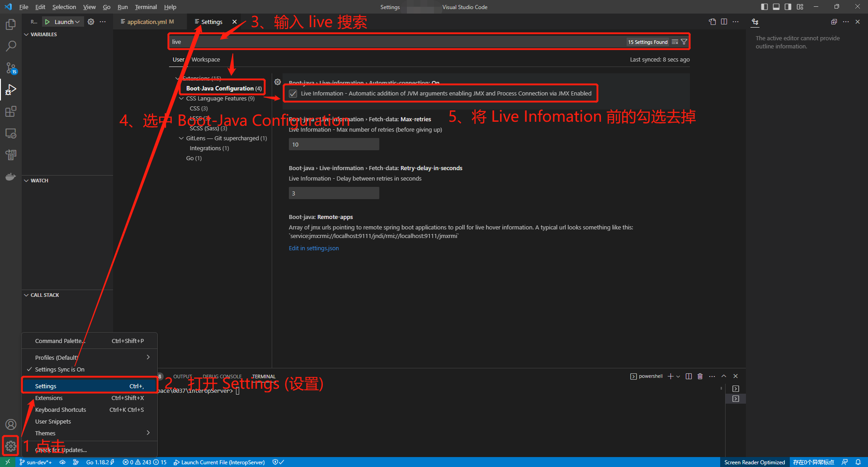Viewport: 868px width, 467px height.
Task: Open new terminal profile dropdown arrow
Action: (678, 376)
